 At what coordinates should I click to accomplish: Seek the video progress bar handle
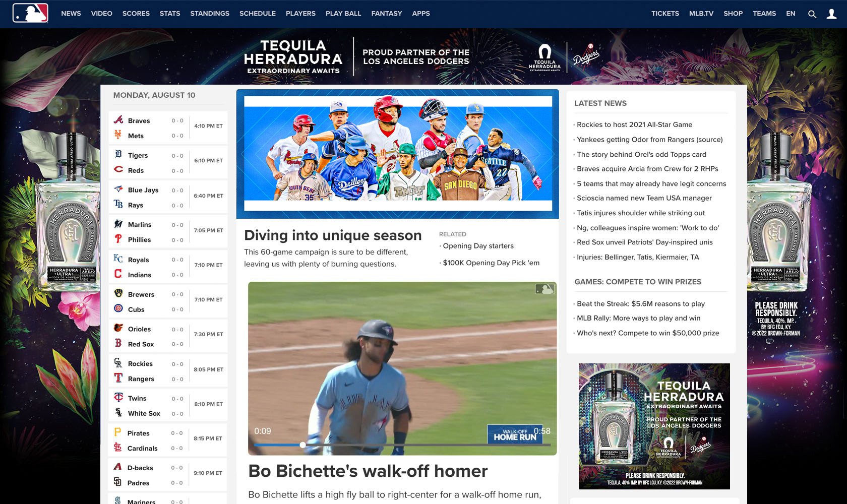(302, 445)
